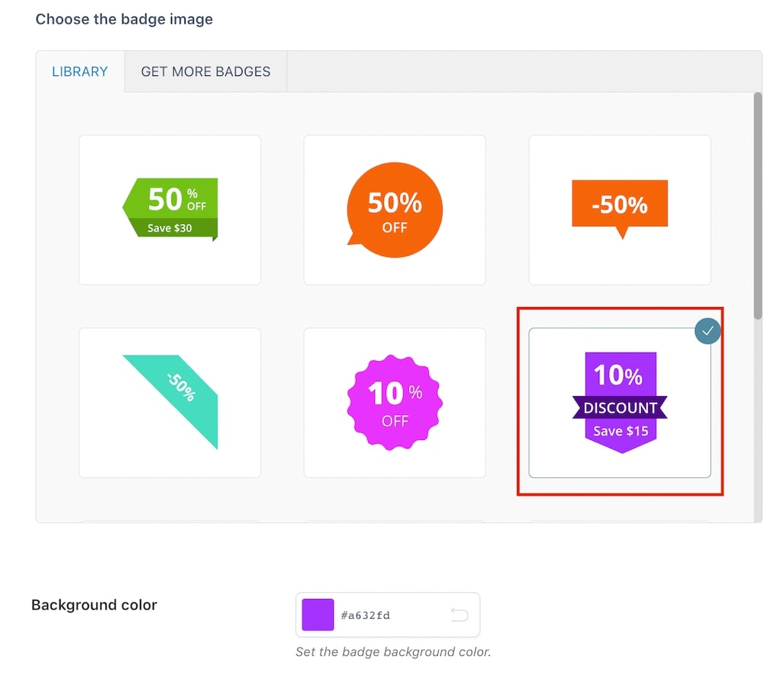Click the 'Choose the badge image' heading

tap(124, 19)
